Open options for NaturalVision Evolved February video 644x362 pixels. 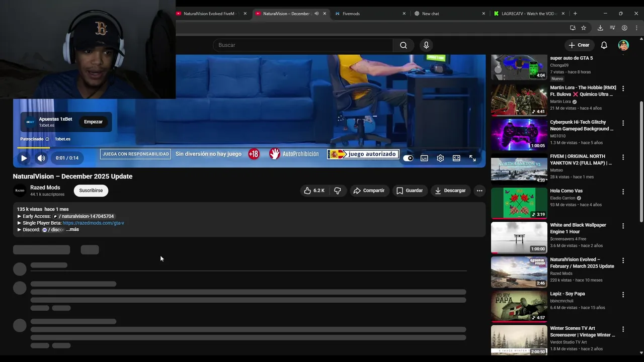pyautogui.click(x=623, y=260)
